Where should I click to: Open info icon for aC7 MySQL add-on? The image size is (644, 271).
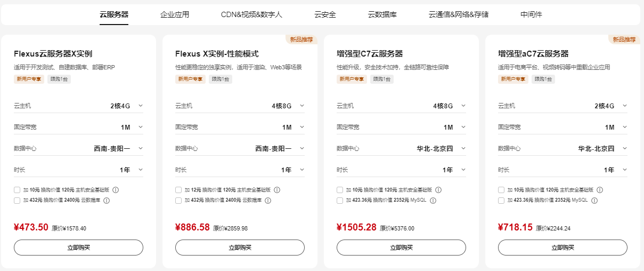coord(594,201)
